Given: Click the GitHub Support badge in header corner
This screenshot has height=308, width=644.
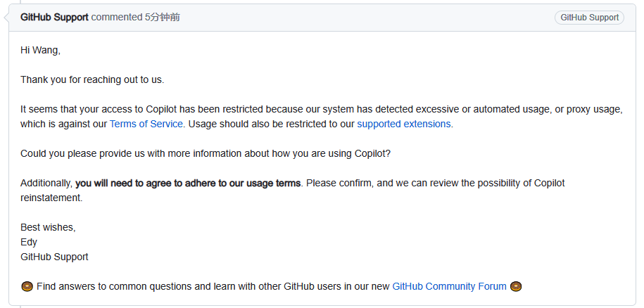Looking at the screenshot, I should click(x=589, y=17).
